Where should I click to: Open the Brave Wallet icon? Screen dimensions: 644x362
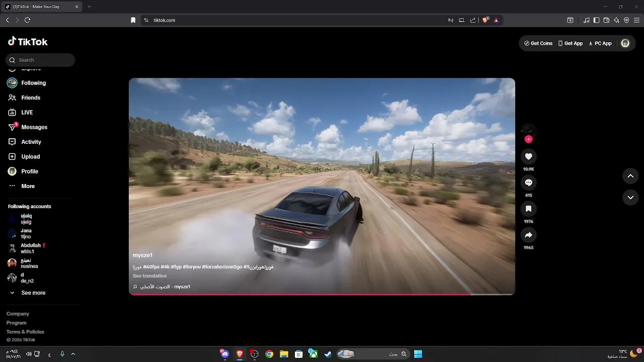coord(606,20)
